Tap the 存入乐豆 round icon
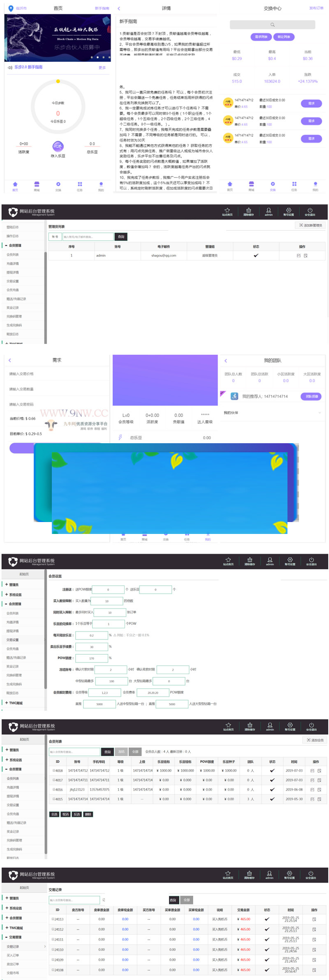Image resolution: width=329 pixels, height=980 pixels. click(58, 146)
